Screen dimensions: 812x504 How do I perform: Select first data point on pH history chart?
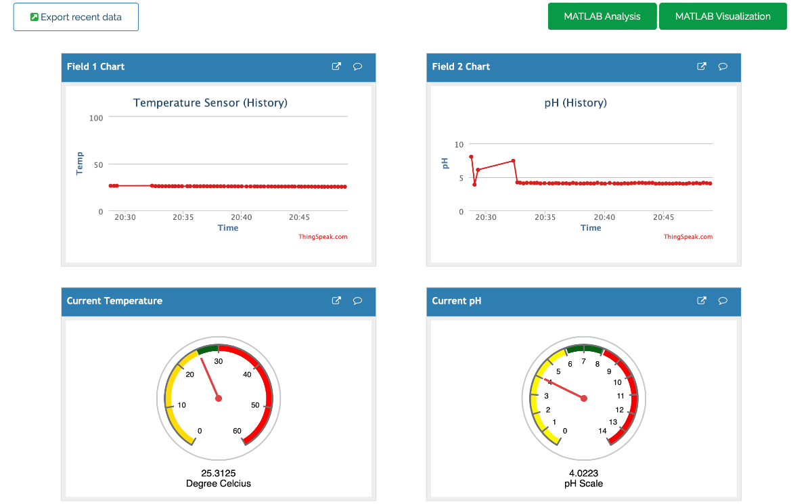click(471, 157)
